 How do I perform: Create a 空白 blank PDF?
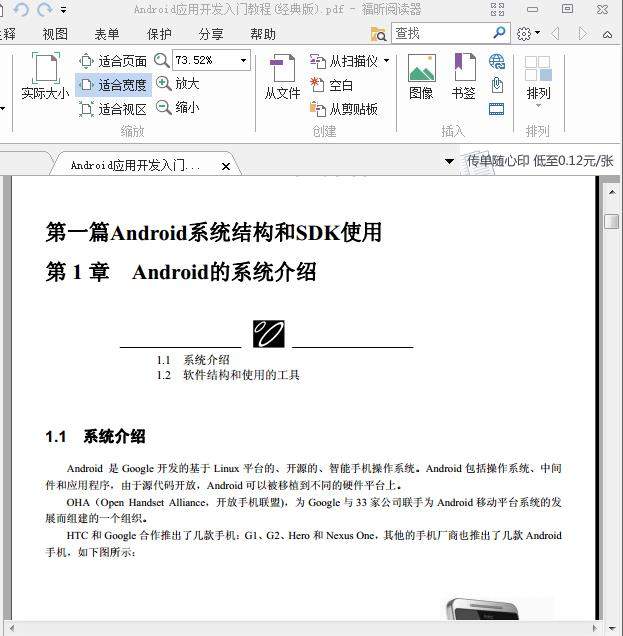(x=331, y=85)
